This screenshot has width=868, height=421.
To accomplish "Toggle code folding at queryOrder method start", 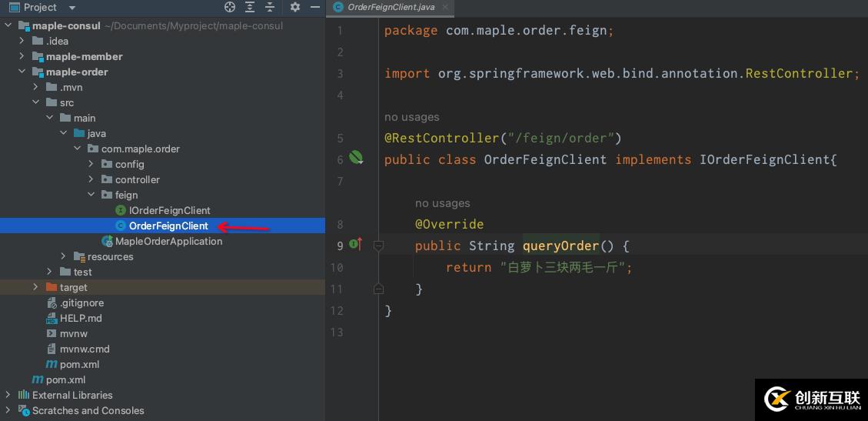I will (378, 246).
